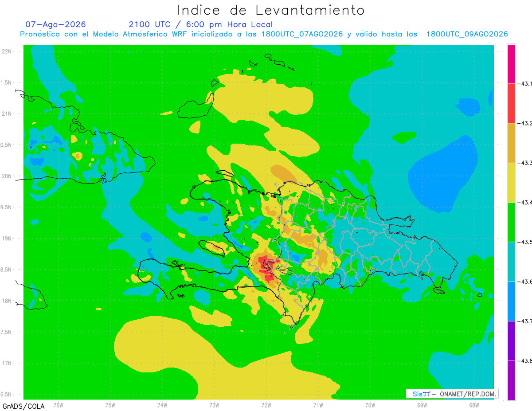Click the date label "07-Ago-2026"
The height and width of the screenshot is (411, 532).
pyautogui.click(x=55, y=24)
